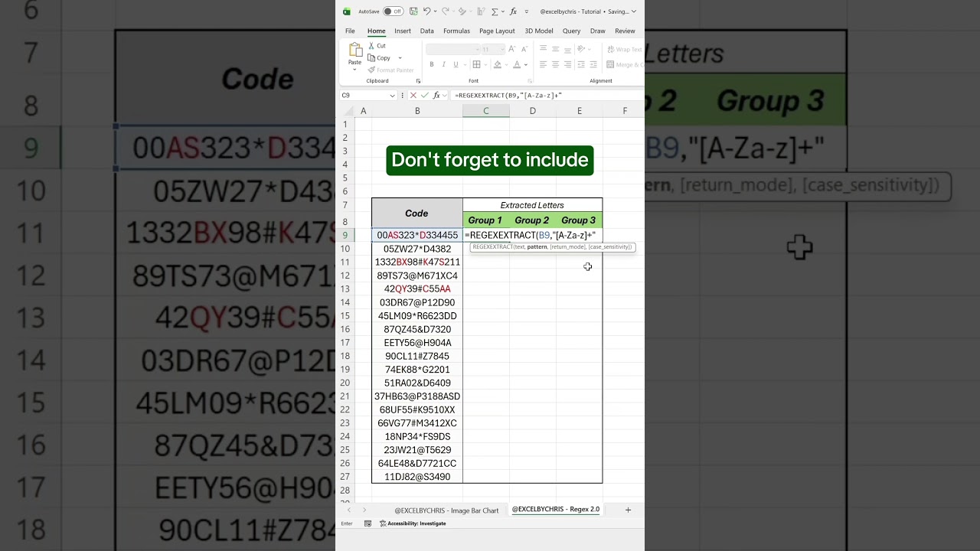Click the Align Right icon

[x=567, y=65]
